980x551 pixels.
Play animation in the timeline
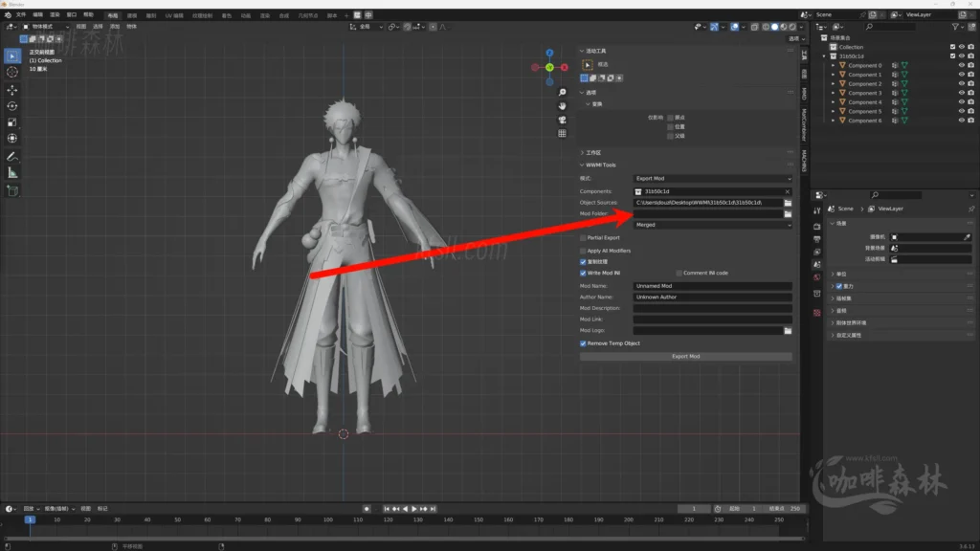(413, 509)
